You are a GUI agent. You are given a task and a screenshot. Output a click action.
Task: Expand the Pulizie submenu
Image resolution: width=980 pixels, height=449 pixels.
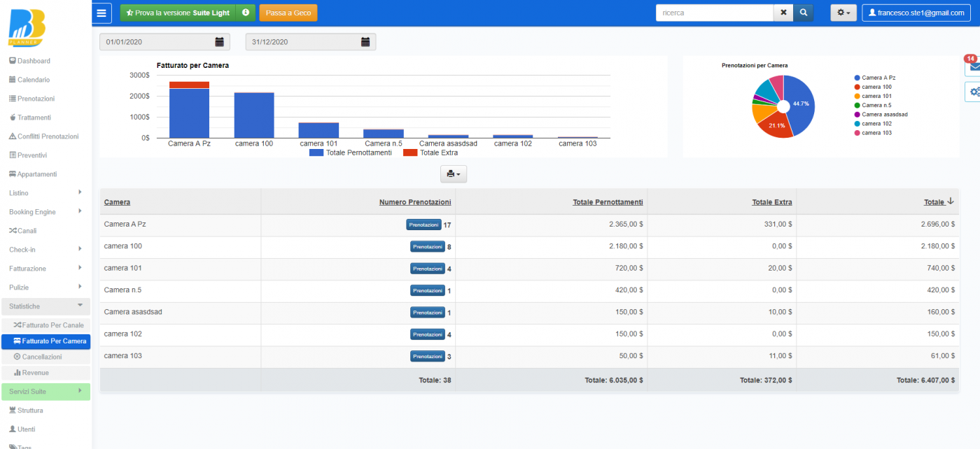click(45, 287)
